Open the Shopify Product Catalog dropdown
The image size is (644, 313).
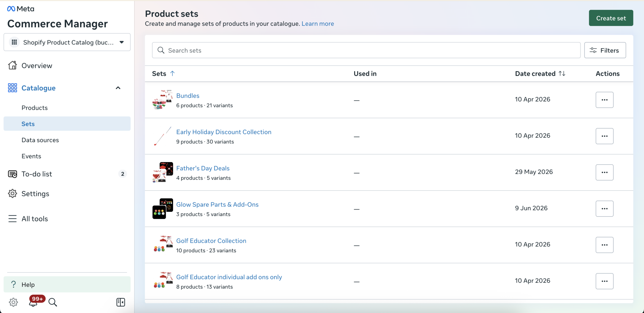(67, 42)
